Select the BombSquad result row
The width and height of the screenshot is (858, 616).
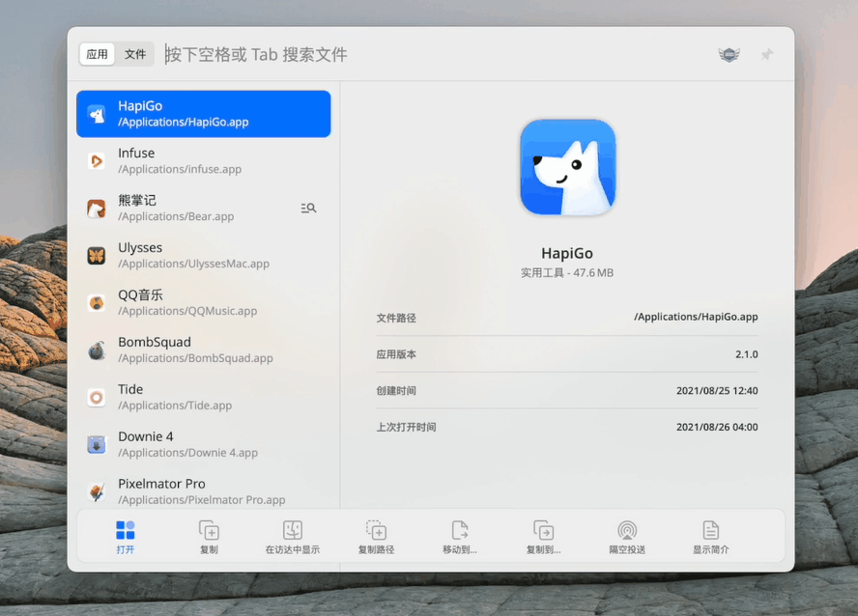pos(204,350)
